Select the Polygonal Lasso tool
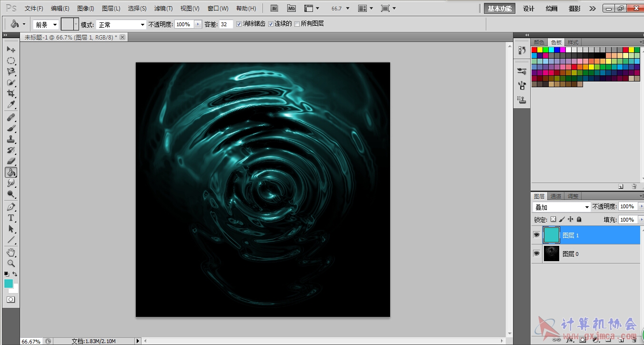 (11, 71)
